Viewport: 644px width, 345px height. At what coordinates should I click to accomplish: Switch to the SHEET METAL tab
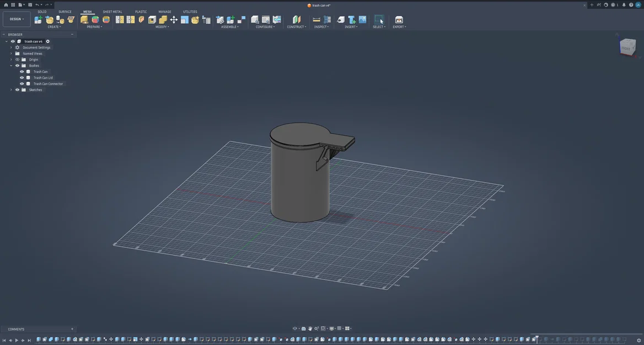coord(112,12)
